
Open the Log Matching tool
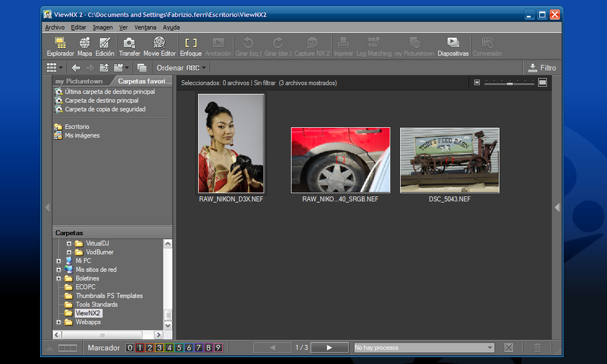point(374,46)
